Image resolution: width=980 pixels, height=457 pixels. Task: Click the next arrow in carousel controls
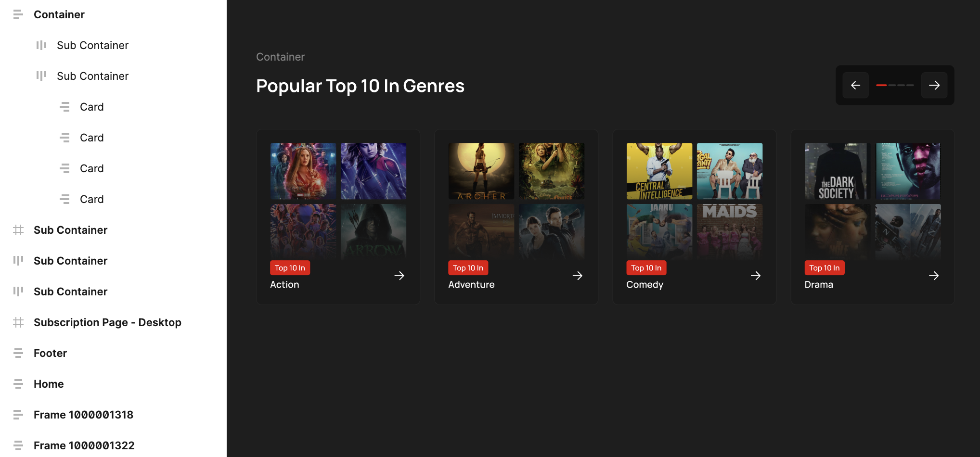tap(934, 85)
